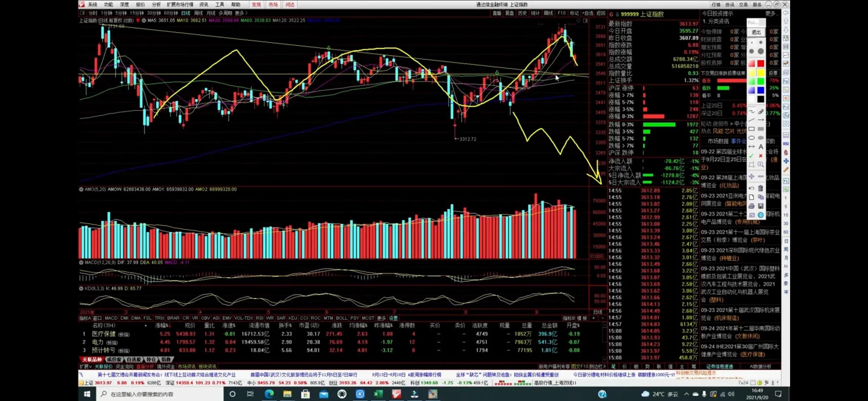
Task: Pick the solid yellow color swatch
Action: coord(761,72)
